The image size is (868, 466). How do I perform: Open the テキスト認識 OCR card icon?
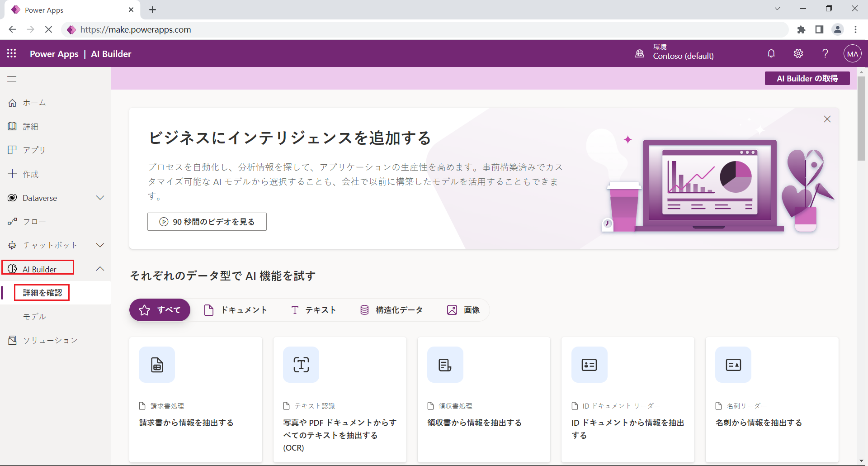pos(301,365)
